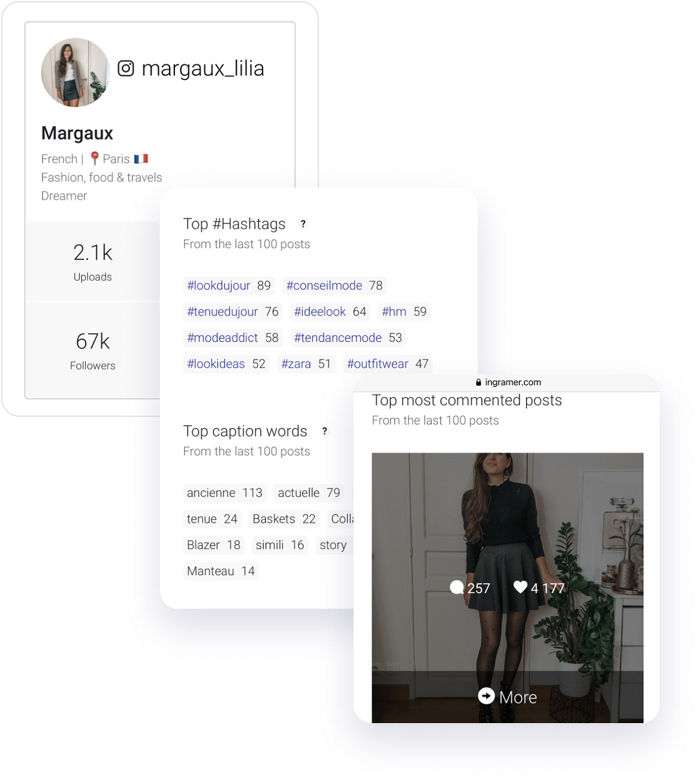The width and height of the screenshot is (700, 778).
Task: Click the comment bubble icon showing 257
Action: click(457, 587)
